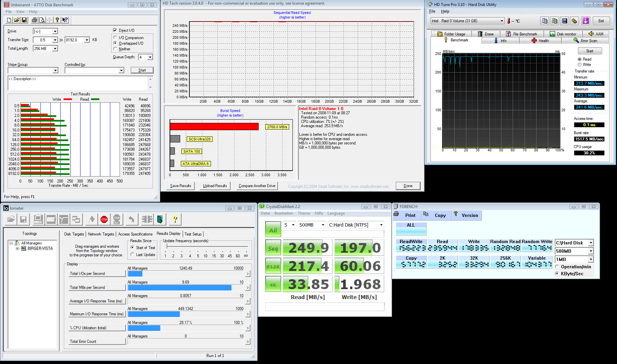Select the Neither radio button in ATTO
617x364 pixels.
pyautogui.click(x=115, y=49)
